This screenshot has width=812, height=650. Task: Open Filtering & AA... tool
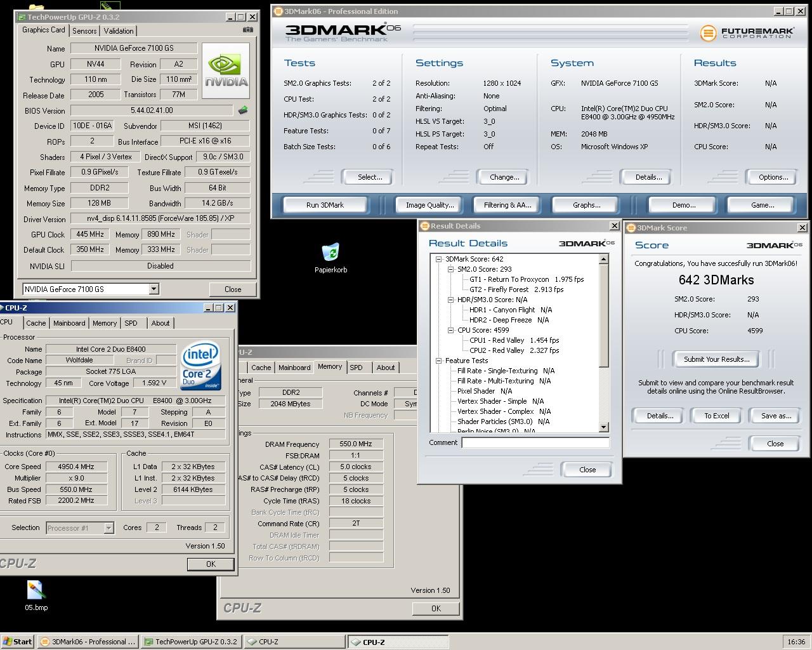pos(507,205)
